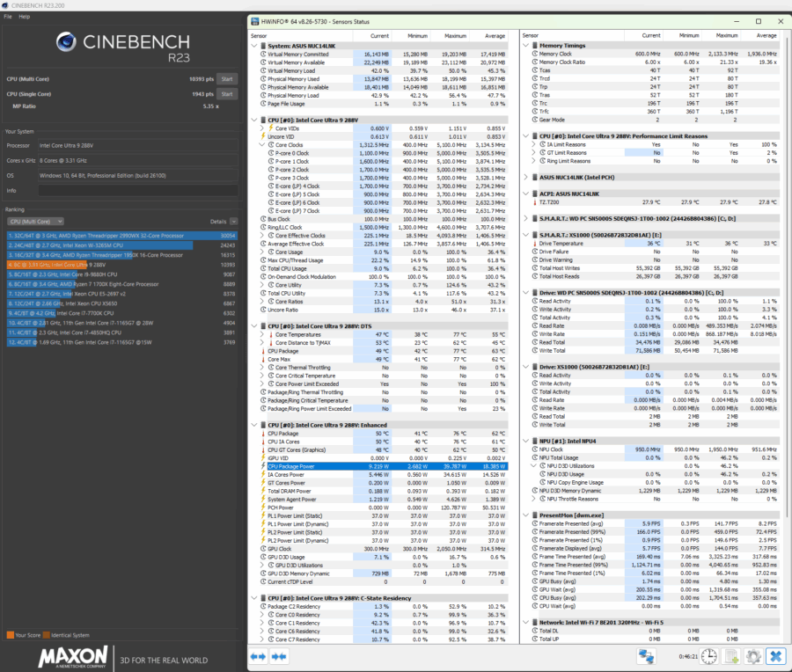
Task: Click the thermometer icon beside CPU GT Cores (Graphics)
Action: tap(263, 449)
